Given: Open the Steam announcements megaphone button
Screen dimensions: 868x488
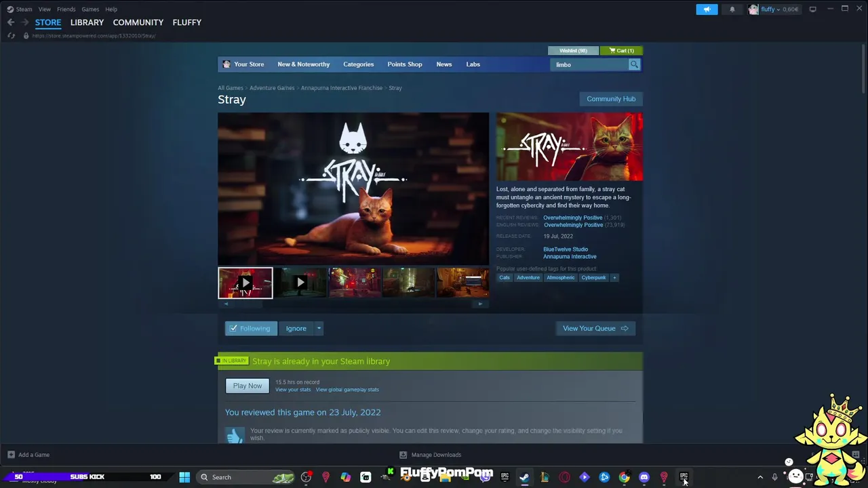Looking at the screenshot, I should [x=707, y=9].
